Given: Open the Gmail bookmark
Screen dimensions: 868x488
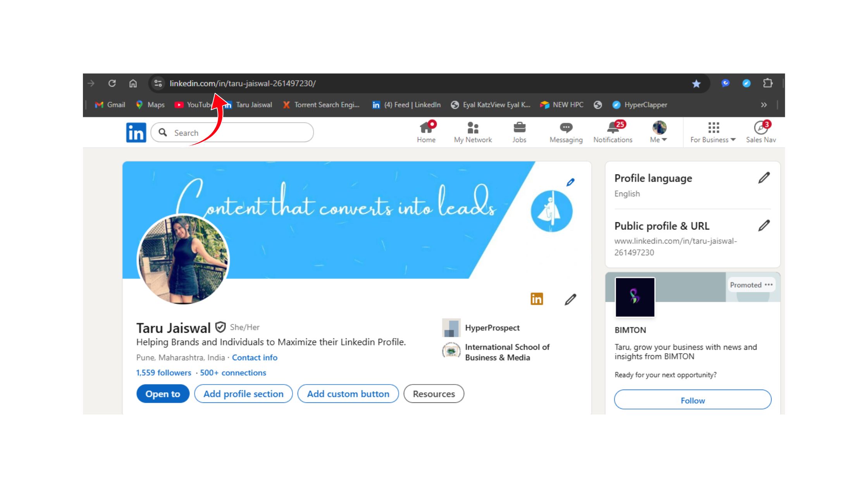Looking at the screenshot, I should pyautogui.click(x=110, y=105).
